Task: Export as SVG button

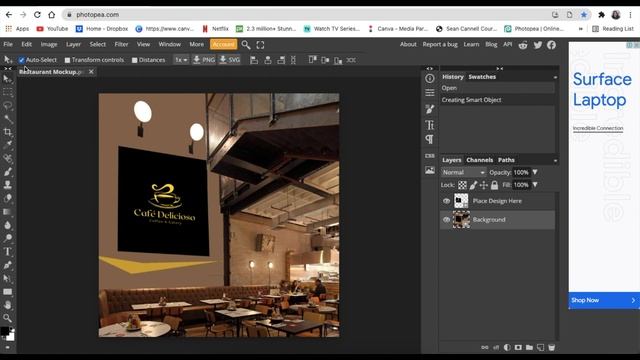Action: (230, 60)
